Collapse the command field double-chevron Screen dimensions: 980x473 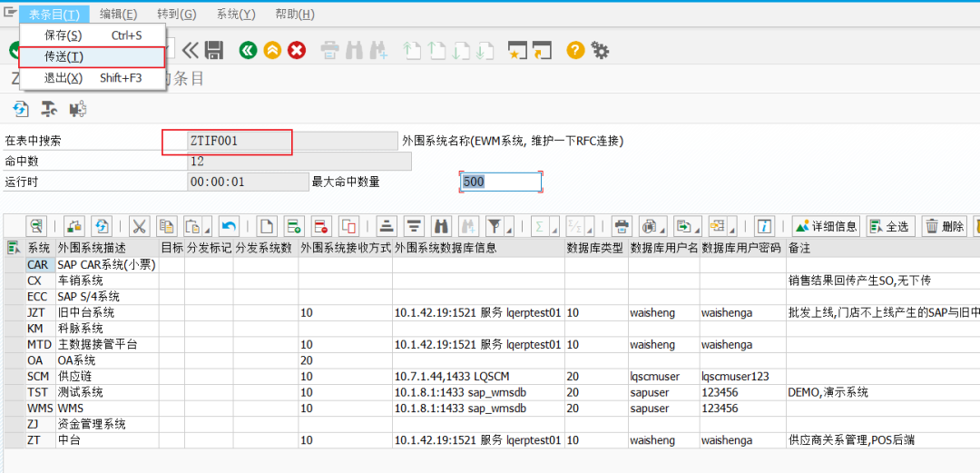[x=190, y=51]
